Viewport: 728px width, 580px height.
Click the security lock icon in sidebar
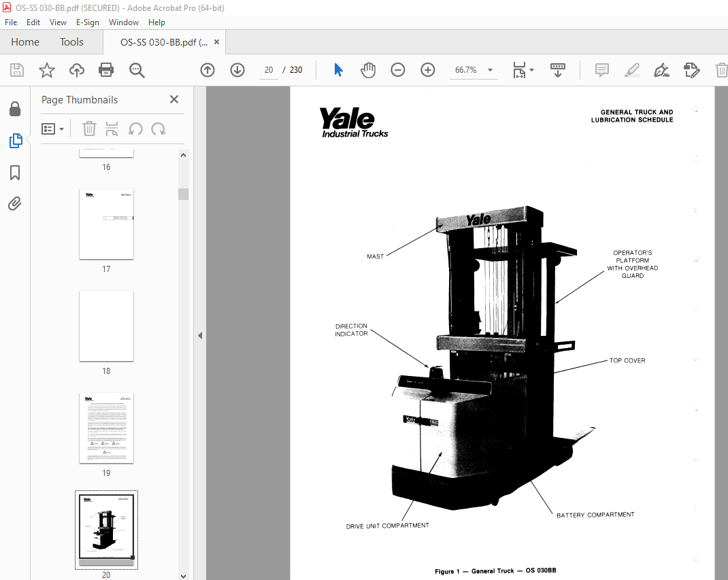pyautogui.click(x=15, y=109)
